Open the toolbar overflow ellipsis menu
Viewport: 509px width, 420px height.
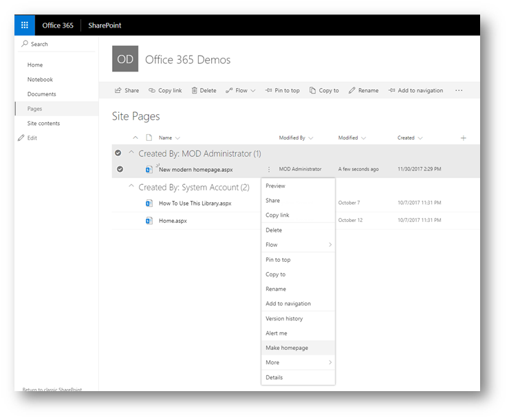click(459, 90)
